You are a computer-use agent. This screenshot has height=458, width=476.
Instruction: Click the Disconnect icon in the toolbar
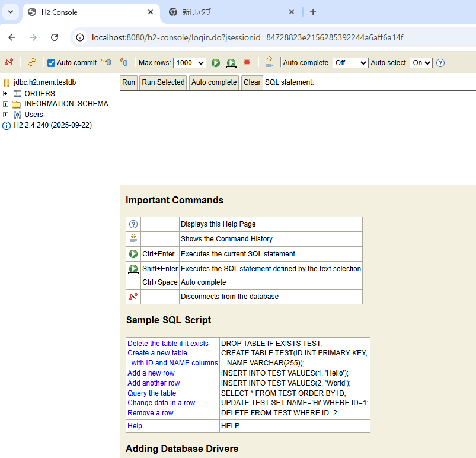[x=9, y=62]
